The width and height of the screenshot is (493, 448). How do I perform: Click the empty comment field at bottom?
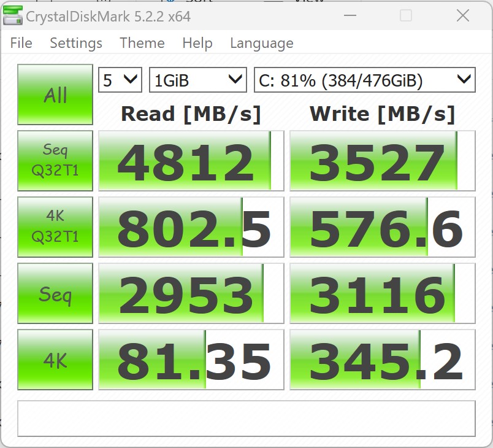click(246, 419)
